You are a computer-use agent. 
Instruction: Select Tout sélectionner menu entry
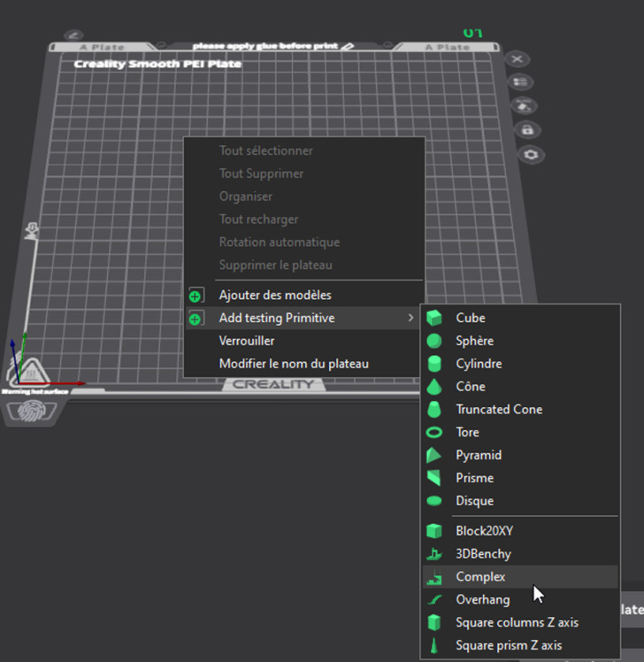point(303,150)
